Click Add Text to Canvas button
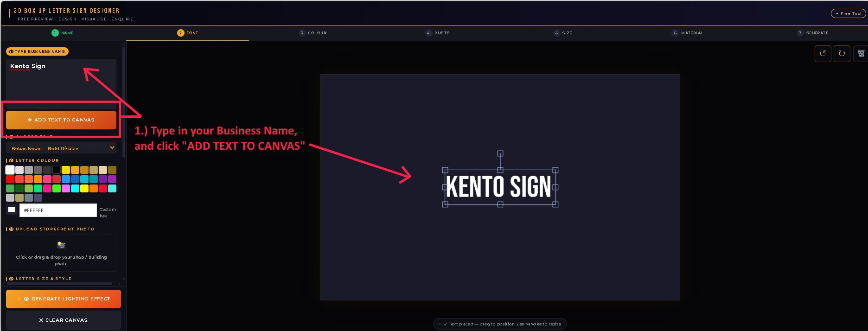868x331 pixels. coord(61,120)
